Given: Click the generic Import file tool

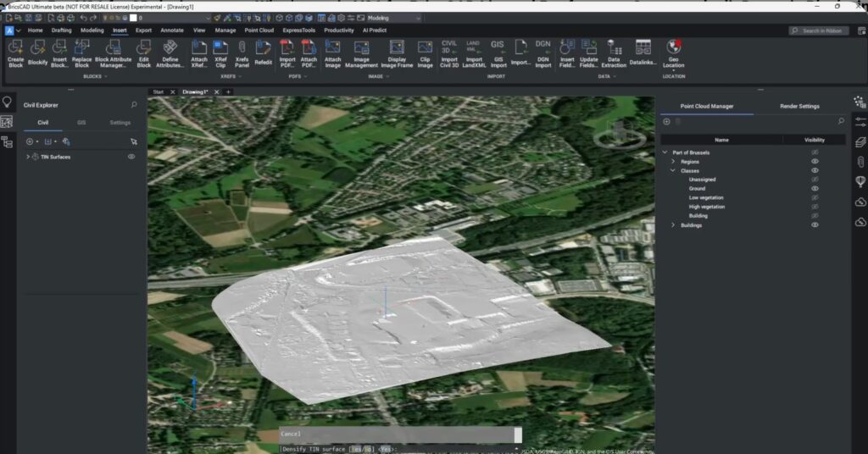Looking at the screenshot, I should pyautogui.click(x=520, y=53).
